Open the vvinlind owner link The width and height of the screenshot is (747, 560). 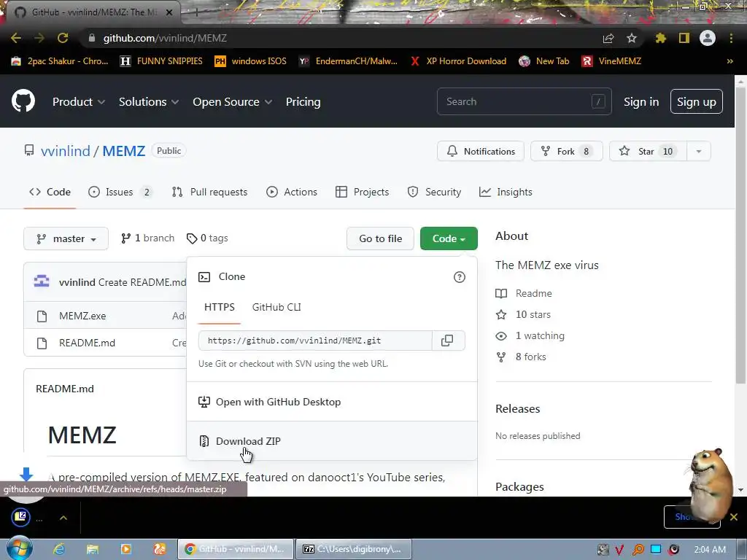click(x=65, y=151)
